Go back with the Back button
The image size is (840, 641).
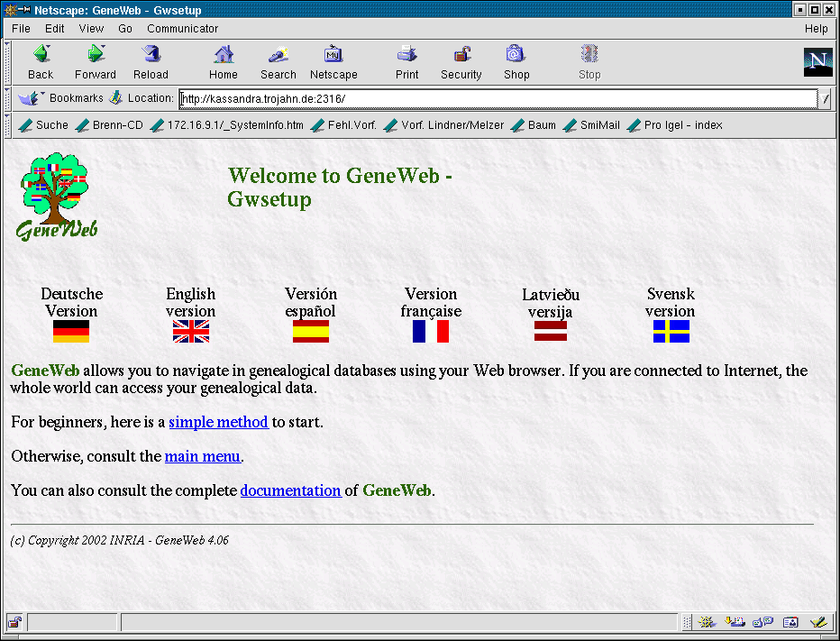point(41,62)
